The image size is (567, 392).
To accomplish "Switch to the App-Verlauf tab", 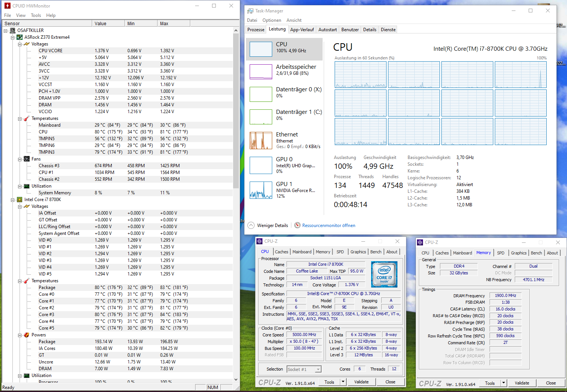I will [302, 30].
